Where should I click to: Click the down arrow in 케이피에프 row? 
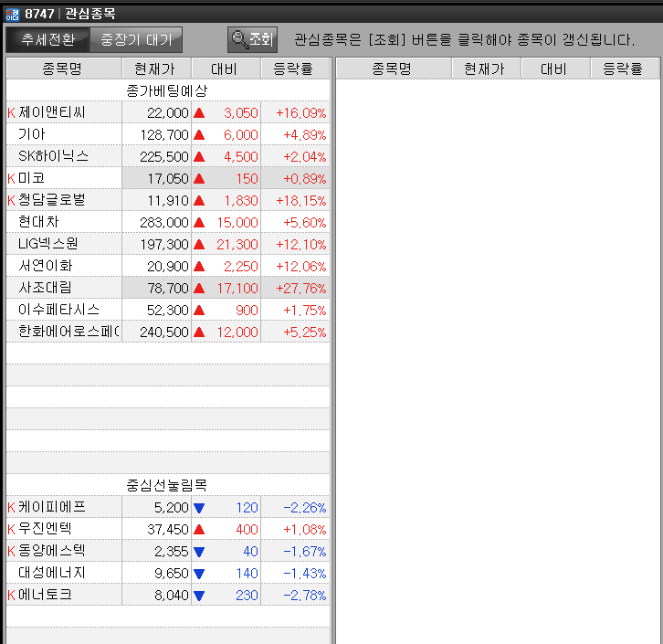pyautogui.click(x=199, y=508)
